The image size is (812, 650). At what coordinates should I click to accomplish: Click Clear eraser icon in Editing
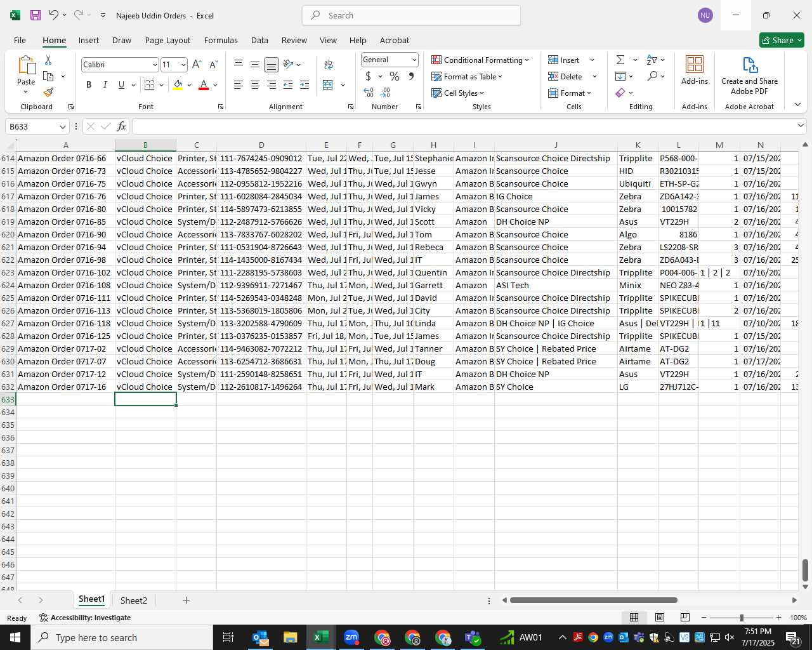point(620,93)
